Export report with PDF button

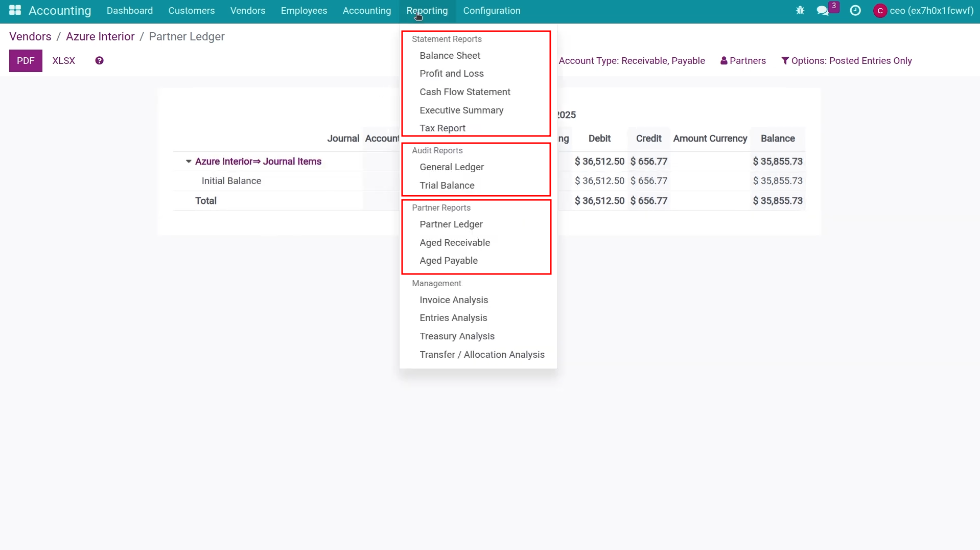(x=26, y=61)
